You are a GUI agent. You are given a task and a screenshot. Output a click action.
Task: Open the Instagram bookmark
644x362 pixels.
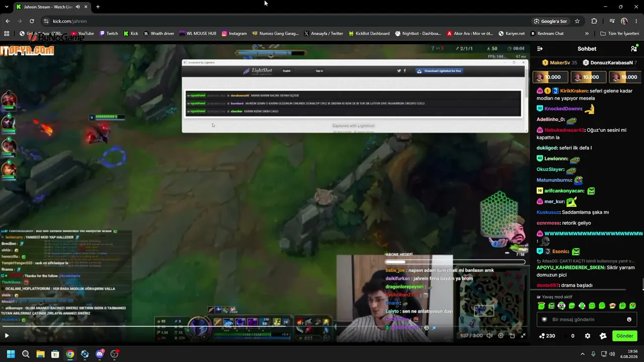[234, 34]
